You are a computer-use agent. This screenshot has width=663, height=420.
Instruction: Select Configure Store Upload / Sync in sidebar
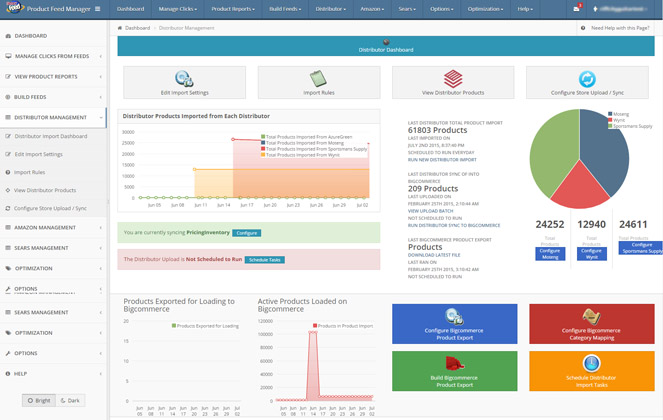tap(50, 209)
